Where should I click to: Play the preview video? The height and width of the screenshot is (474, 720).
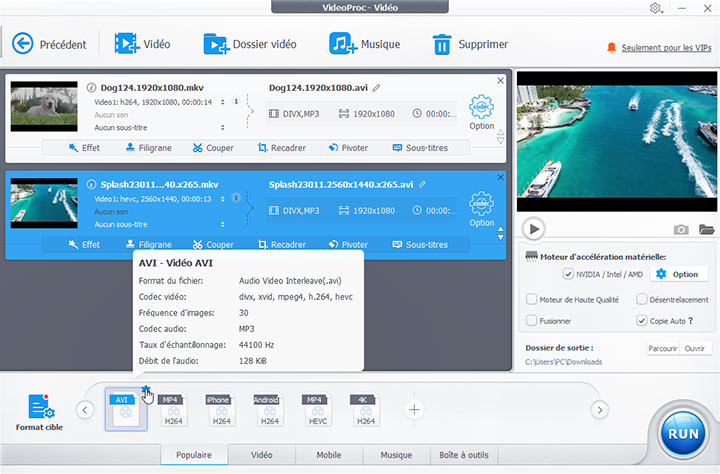tap(534, 229)
